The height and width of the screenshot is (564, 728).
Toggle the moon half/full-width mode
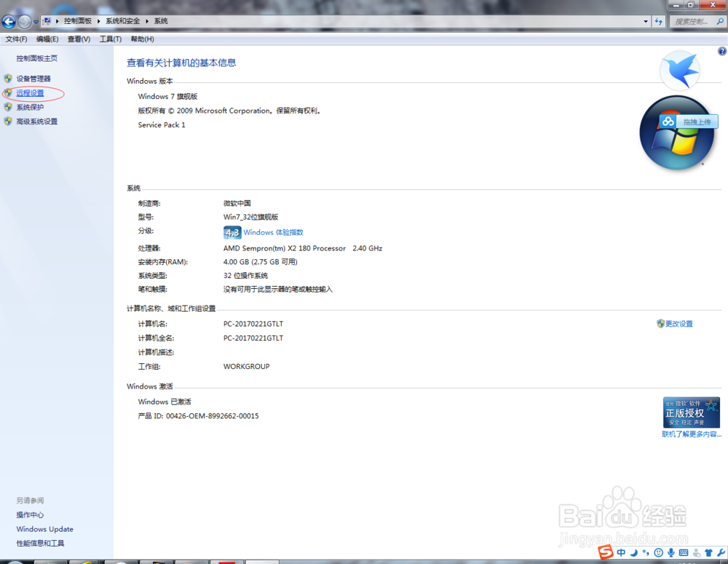pos(634,552)
